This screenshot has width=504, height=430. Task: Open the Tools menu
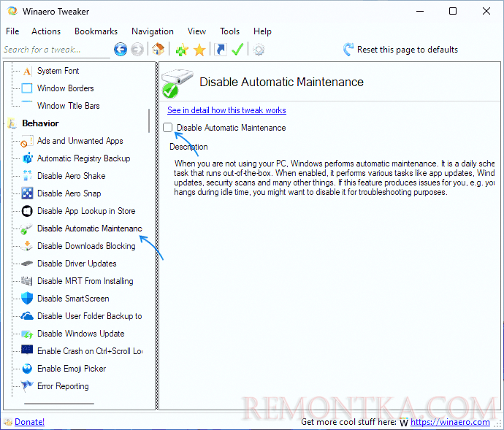(229, 31)
